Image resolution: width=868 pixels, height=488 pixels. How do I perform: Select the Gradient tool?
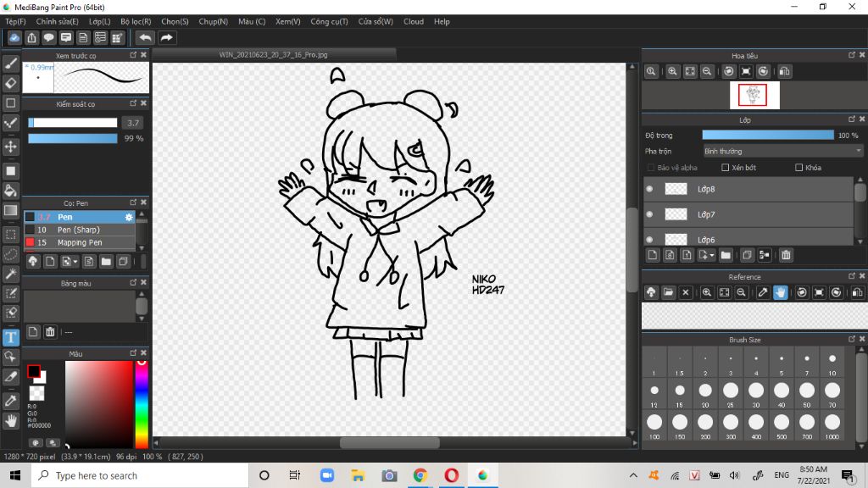[x=10, y=210]
